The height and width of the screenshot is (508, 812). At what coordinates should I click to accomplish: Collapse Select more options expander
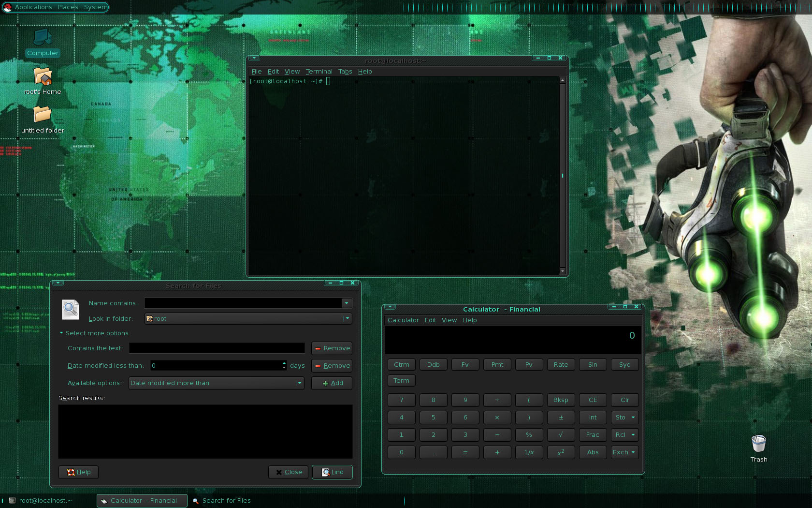point(94,333)
